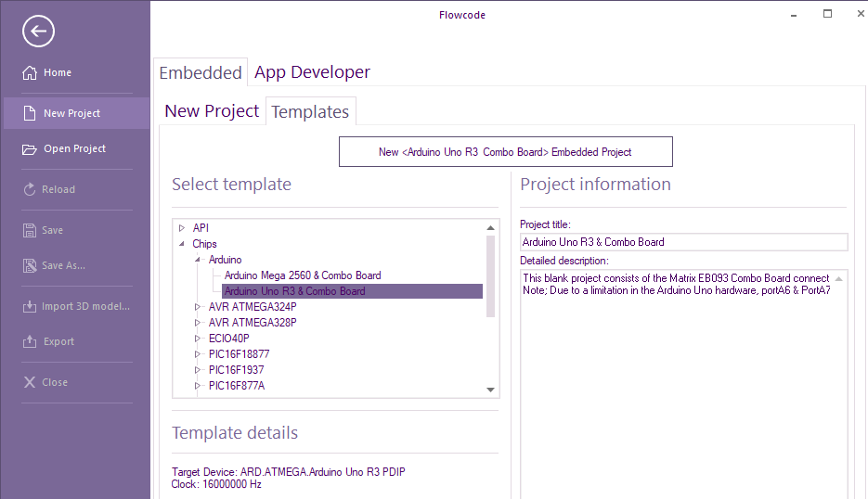Image resolution: width=868 pixels, height=499 pixels.
Task: Click the Project title input field
Action: coord(683,242)
